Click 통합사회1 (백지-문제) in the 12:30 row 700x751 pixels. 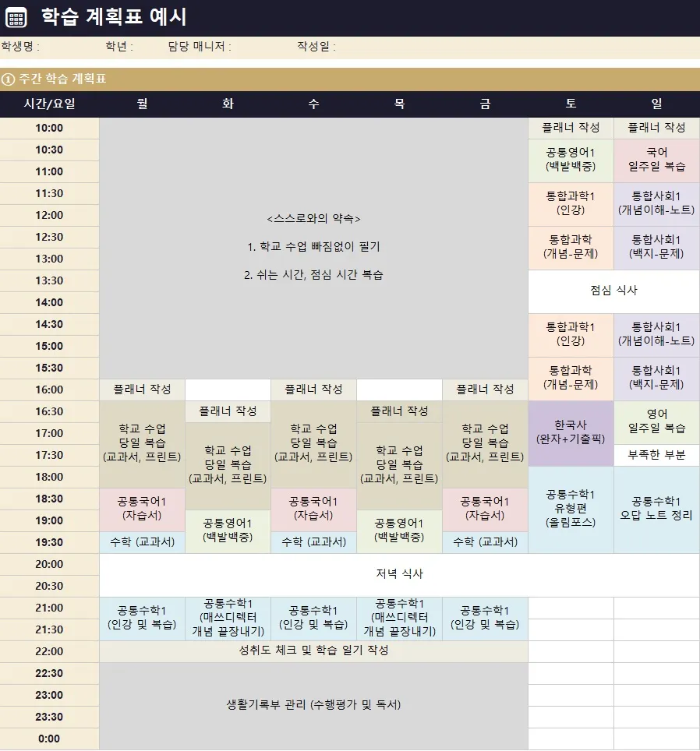pos(657,247)
